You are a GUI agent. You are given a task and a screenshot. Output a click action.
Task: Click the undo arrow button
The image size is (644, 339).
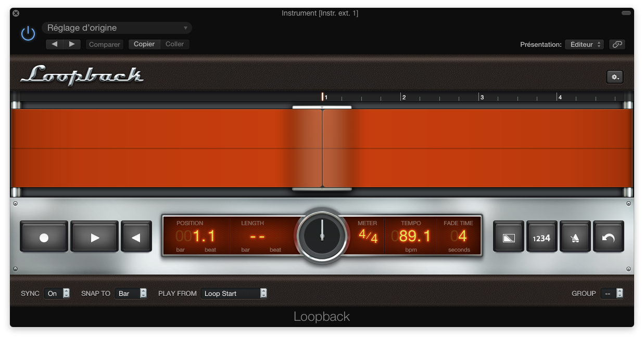pyautogui.click(x=609, y=237)
